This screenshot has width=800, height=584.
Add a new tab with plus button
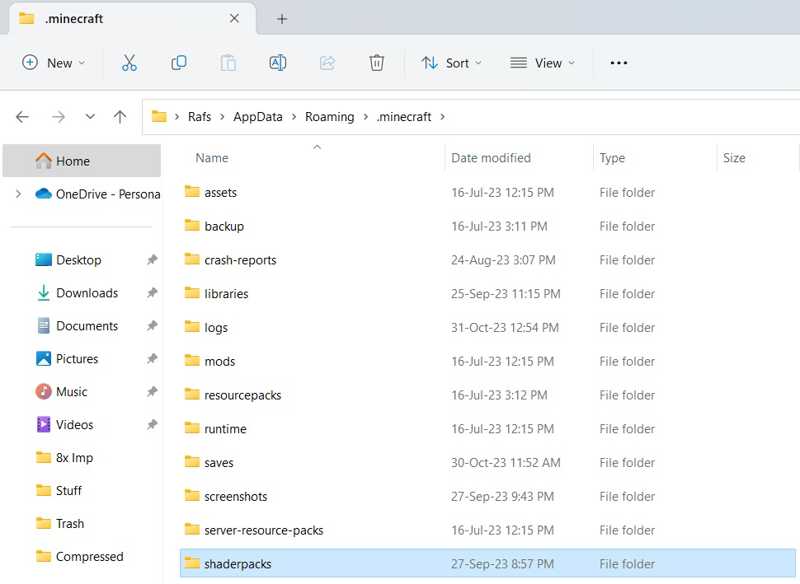click(282, 19)
